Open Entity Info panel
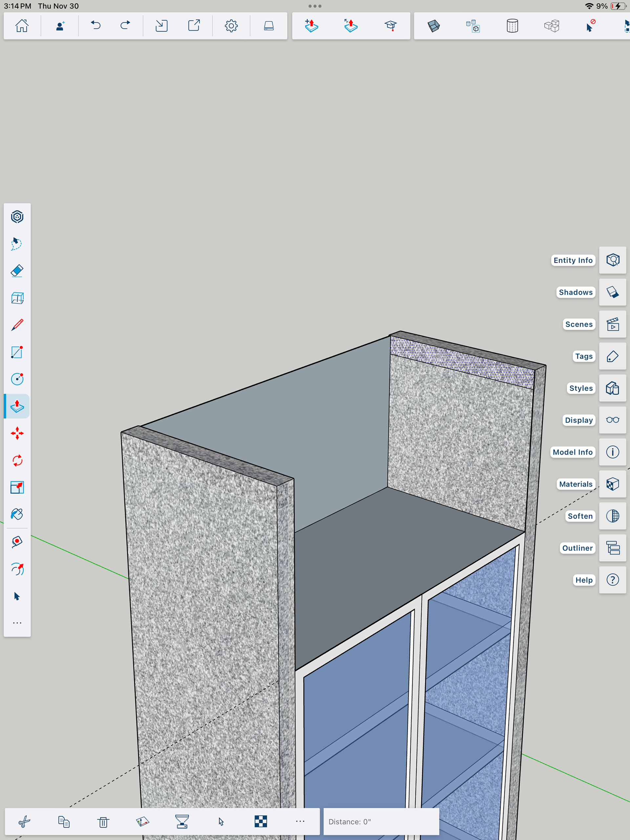 (613, 260)
